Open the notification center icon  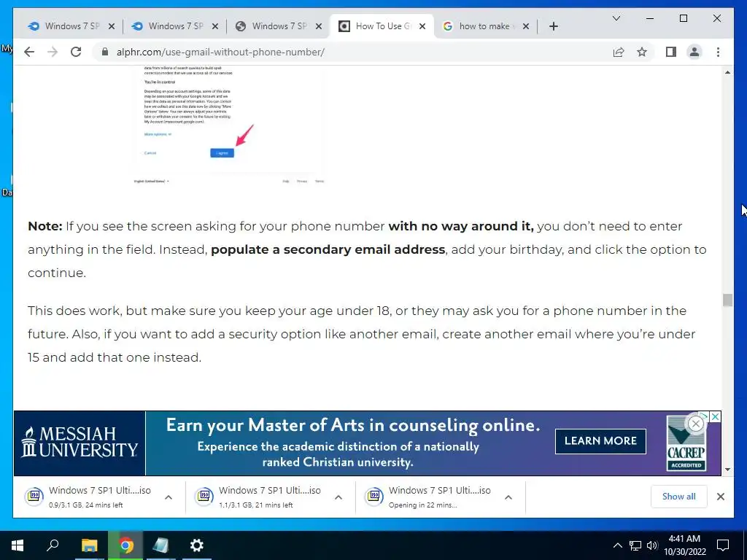tap(723, 545)
